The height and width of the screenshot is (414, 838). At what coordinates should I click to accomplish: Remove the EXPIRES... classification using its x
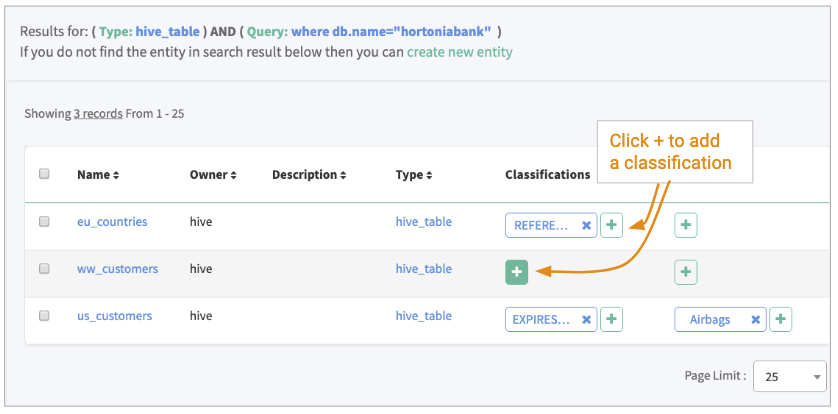586,320
